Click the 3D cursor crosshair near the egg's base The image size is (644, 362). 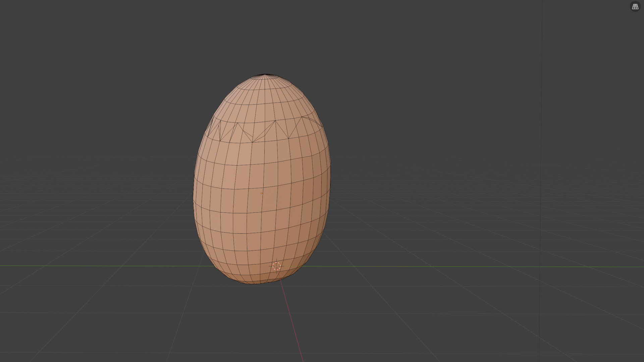pyautogui.click(x=277, y=266)
